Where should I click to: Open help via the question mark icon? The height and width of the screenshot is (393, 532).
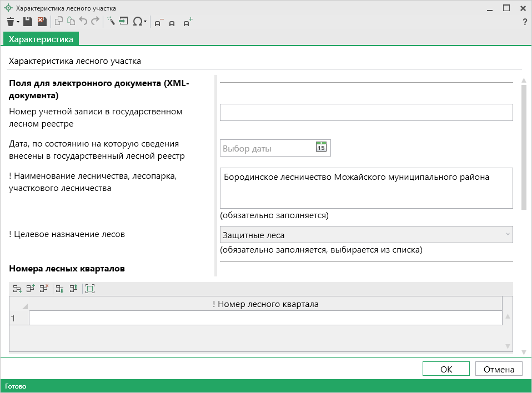click(x=525, y=22)
